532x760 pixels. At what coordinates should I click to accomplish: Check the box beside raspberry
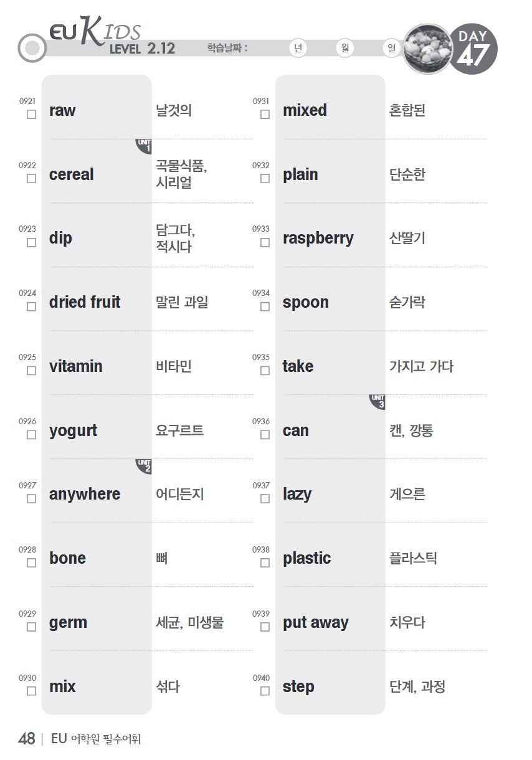(265, 242)
